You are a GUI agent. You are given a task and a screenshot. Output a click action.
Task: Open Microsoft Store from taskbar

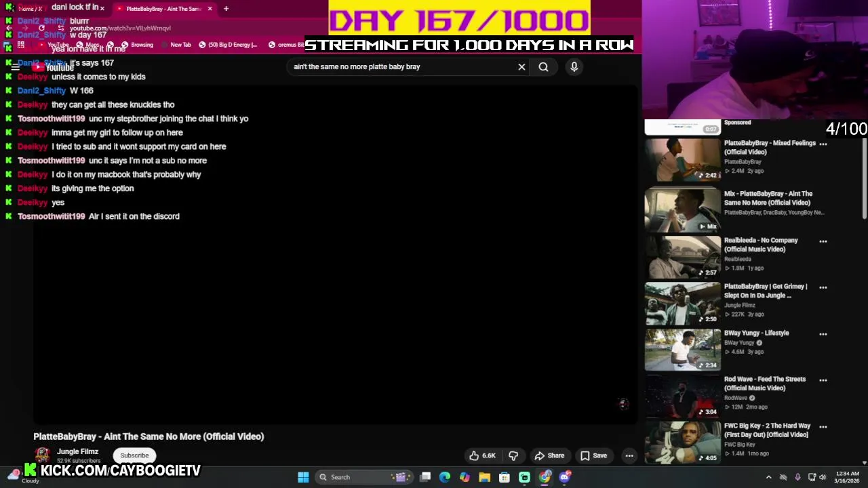click(505, 477)
